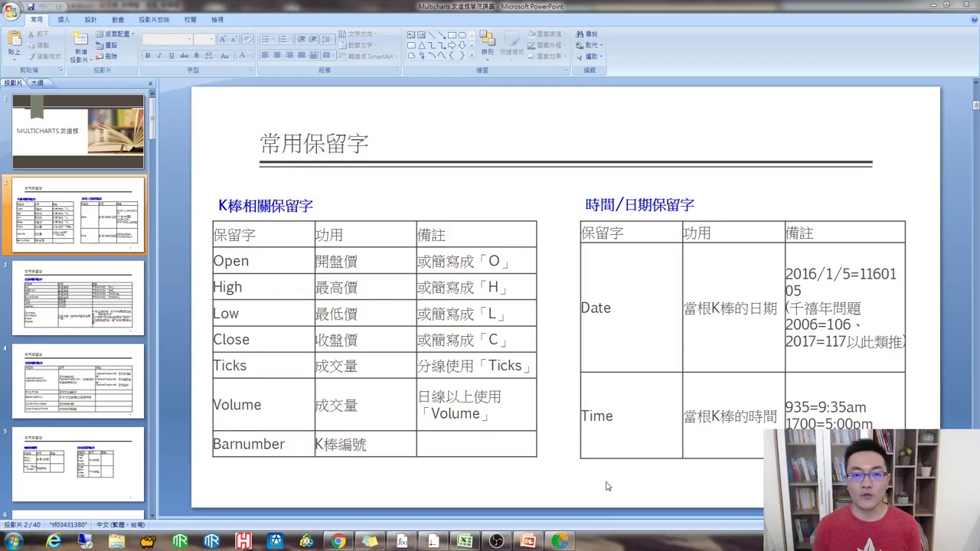Switch to the Slide Show (投影片放映) tab
The image size is (980, 551).
[x=154, y=20]
